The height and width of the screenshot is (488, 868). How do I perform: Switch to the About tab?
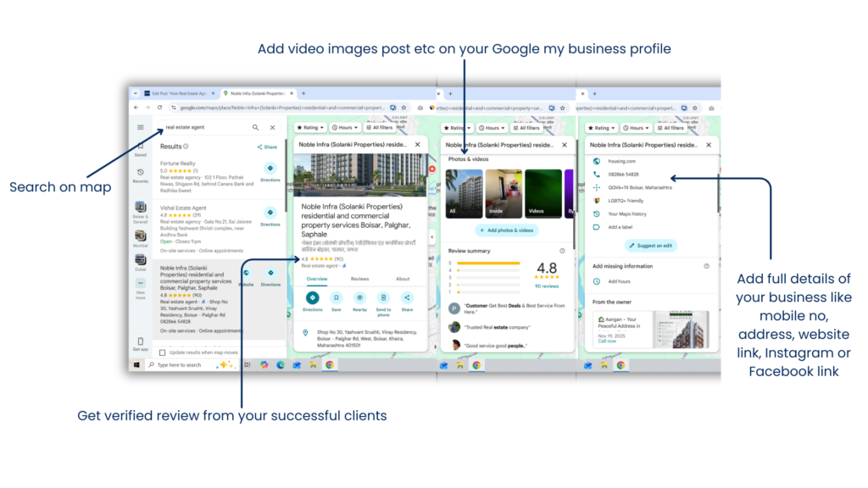pos(403,279)
